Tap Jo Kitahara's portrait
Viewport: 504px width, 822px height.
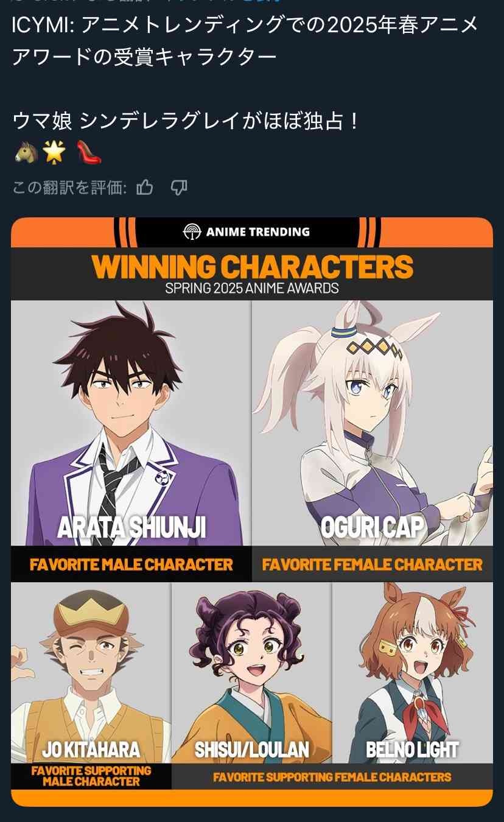(91, 672)
